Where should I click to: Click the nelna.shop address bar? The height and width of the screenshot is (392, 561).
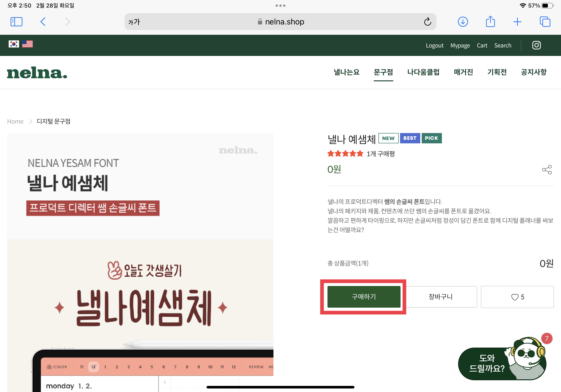[x=281, y=22]
